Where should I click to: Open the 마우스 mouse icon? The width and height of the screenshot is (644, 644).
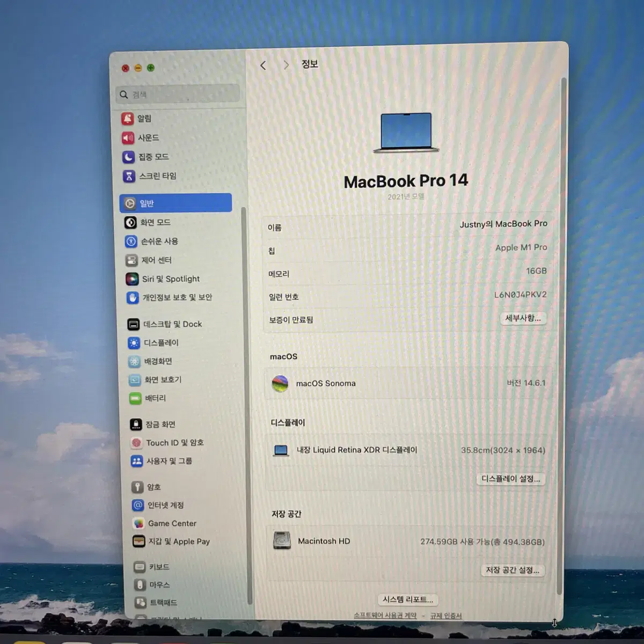(x=140, y=584)
